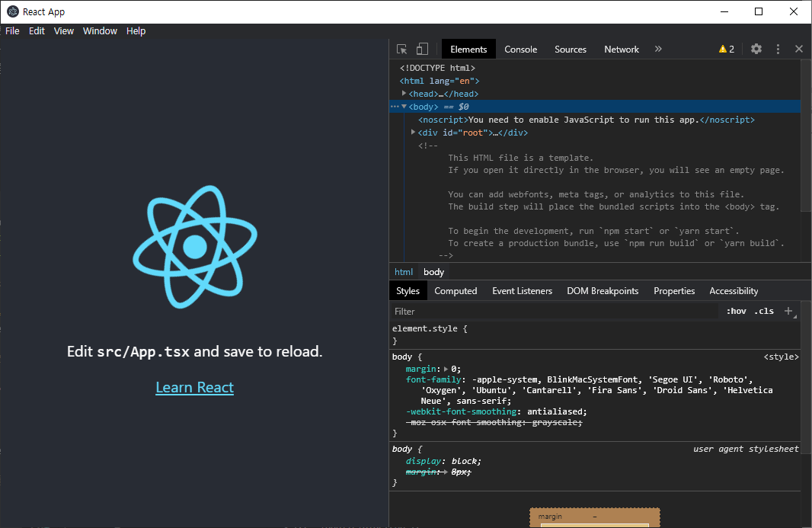Switch to the Properties sub-tab

[x=673, y=291]
